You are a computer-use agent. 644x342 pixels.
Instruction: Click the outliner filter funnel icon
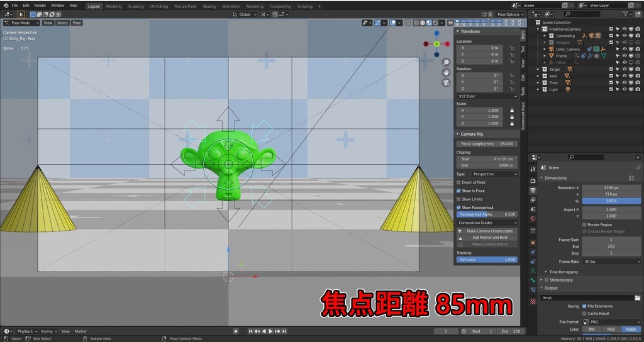626,14
